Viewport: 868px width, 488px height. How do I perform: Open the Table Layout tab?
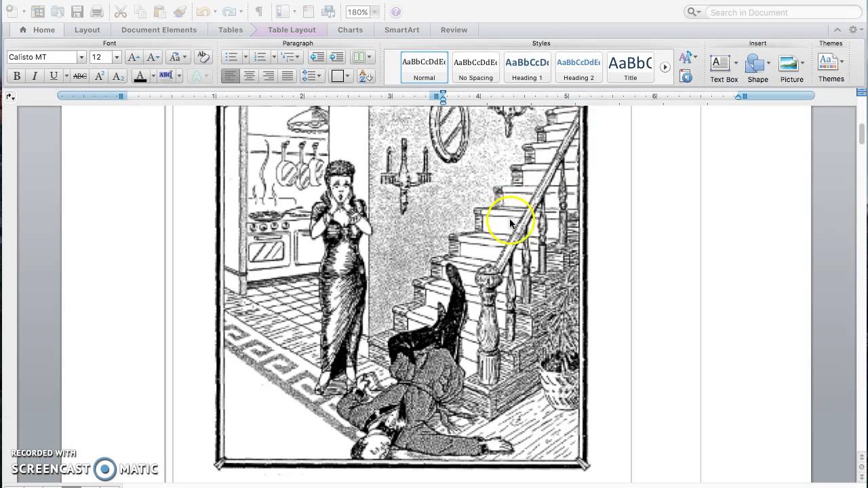(x=292, y=30)
